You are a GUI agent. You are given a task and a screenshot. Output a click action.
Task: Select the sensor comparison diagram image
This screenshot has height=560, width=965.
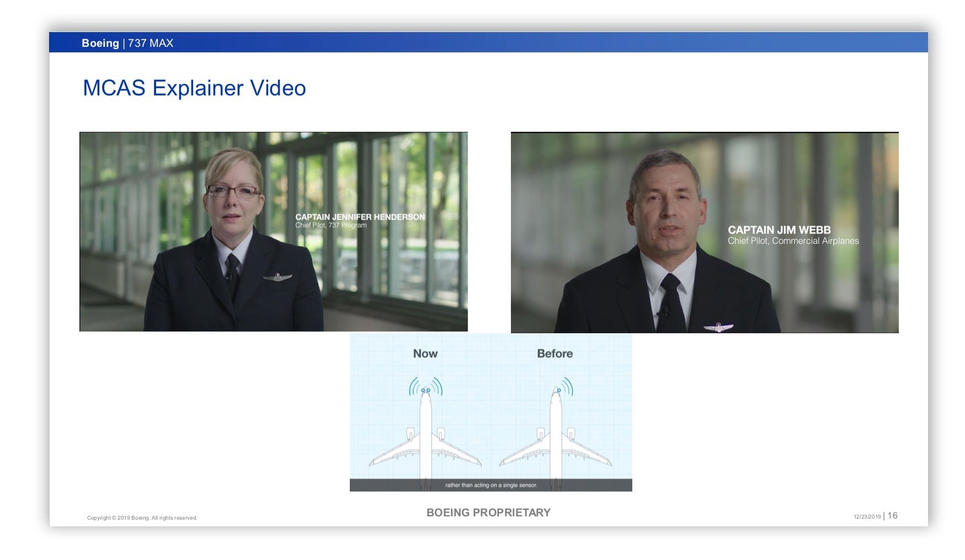[x=491, y=412]
